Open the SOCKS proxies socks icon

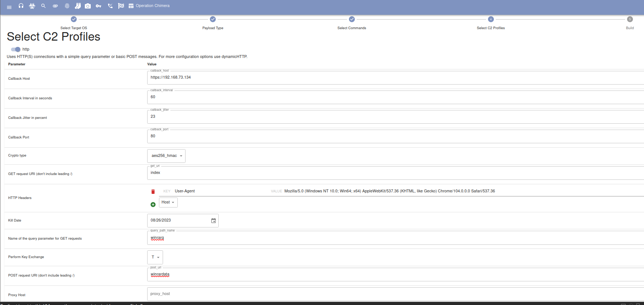tap(78, 6)
